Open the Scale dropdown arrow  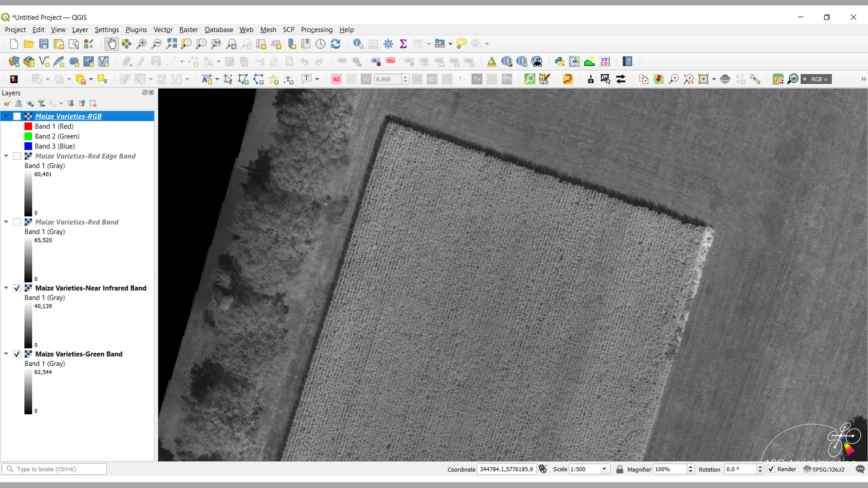coord(604,469)
